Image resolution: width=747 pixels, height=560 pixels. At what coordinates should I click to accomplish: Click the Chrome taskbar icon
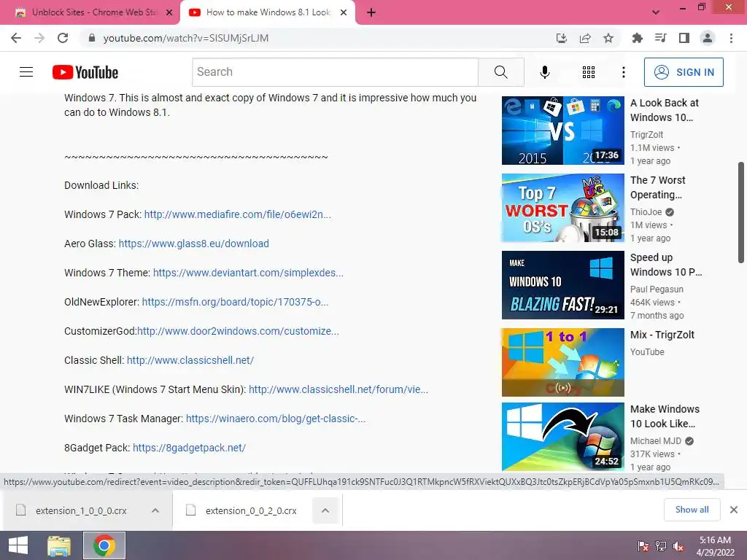pos(104,545)
